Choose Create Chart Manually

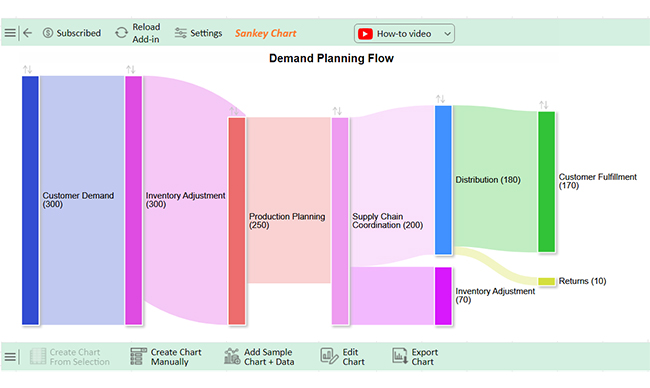(176, 356)
